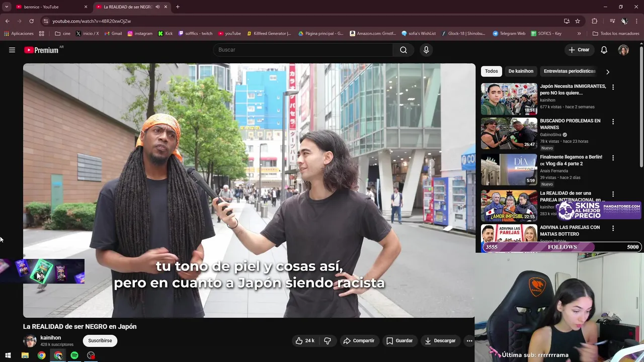Open the Kick bookmark

(165, 34)
